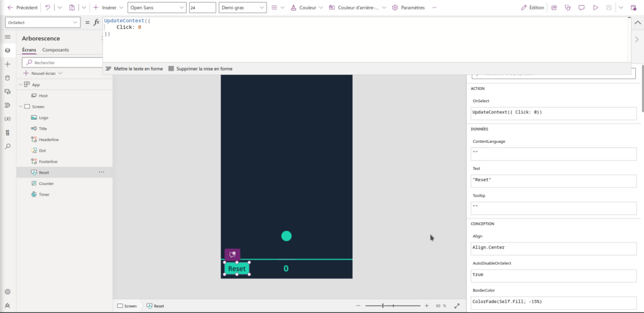The width and height of the screenshot is (644, 313).
Task: Click the insert plus icon in left rail
Action: pos(8,65)
